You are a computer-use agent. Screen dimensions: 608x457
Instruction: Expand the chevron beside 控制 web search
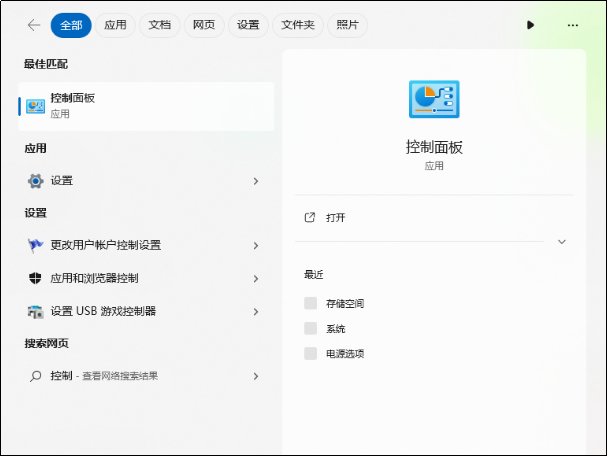point(256,376)
